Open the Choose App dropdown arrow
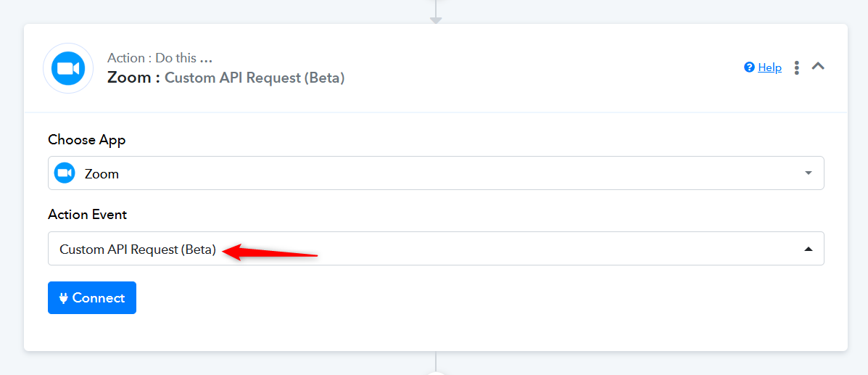 tap(809, 173)
